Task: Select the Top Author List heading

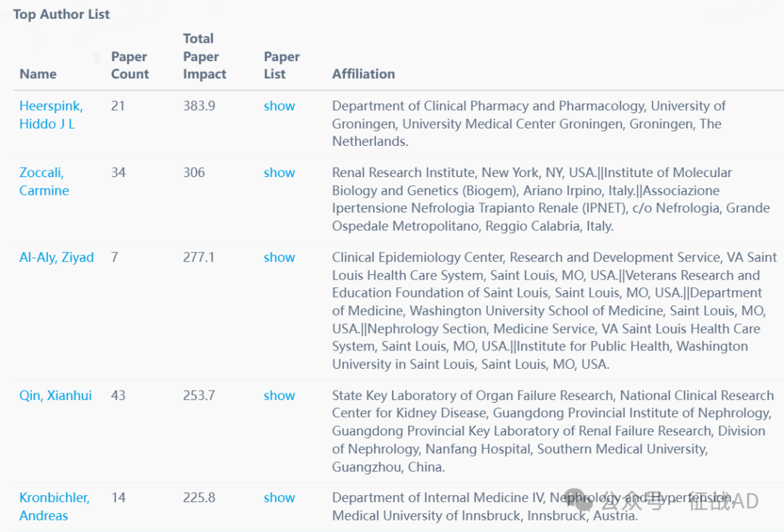Action: click(62, 15)
